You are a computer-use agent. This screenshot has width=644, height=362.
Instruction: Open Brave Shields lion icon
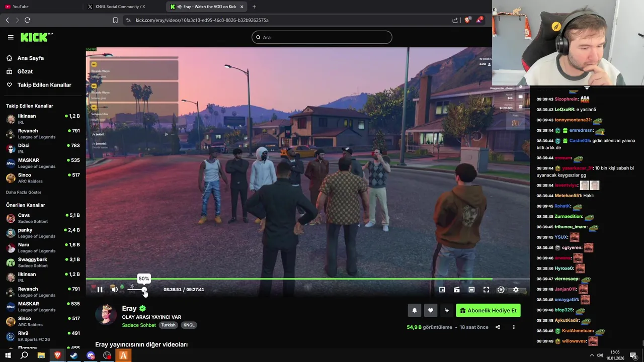tap(467, 20)
